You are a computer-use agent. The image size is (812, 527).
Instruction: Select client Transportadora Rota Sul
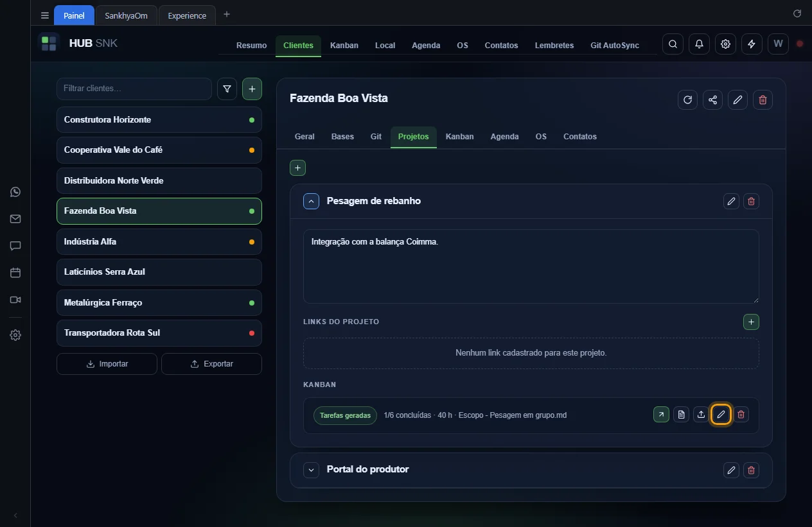click(159, 333)
